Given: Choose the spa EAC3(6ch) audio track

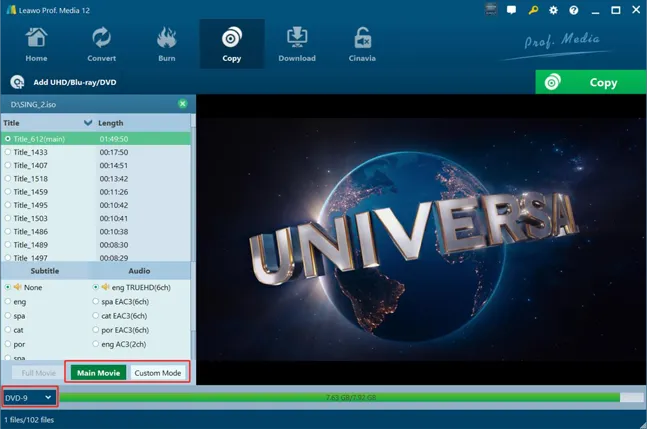Looking at the screenshot, I should [x=96, y=300].
